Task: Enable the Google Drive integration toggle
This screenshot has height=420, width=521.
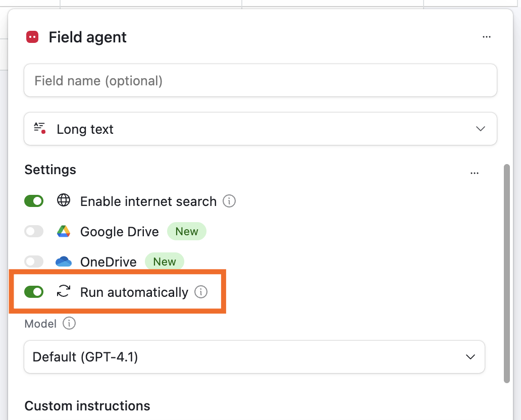Action: tap(34, 231)
